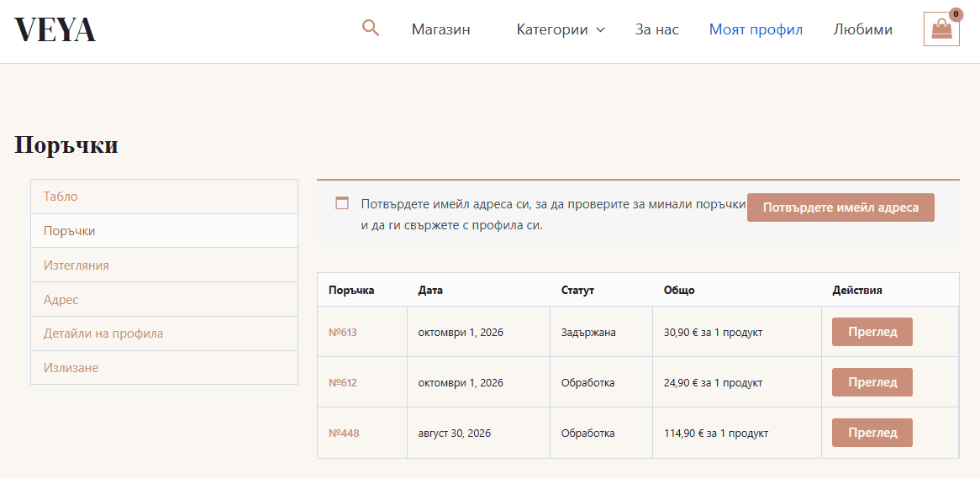The height and width of the screenshot is (478, 980).
Task: Click the август 30, 2026 date cell
Action: click(x=479, y=433)
